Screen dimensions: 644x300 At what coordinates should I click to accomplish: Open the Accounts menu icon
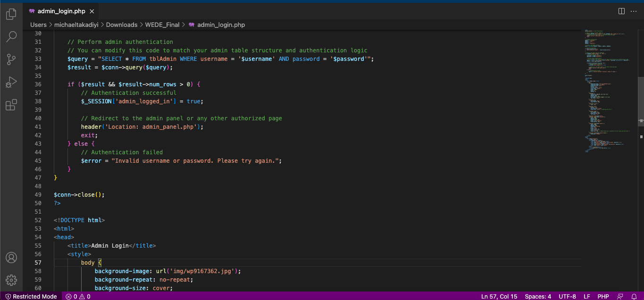pyautogui.click(x=11, y=258)
